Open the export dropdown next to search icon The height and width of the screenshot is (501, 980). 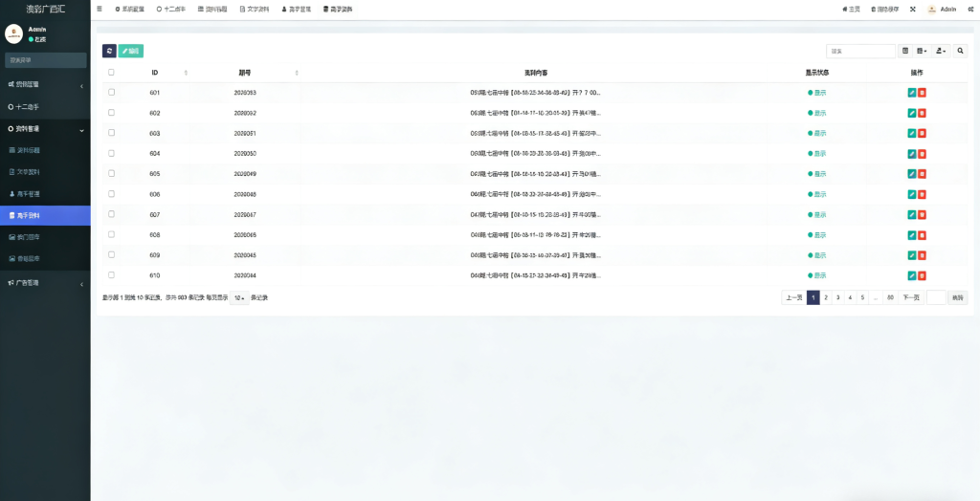coord(942,51)
